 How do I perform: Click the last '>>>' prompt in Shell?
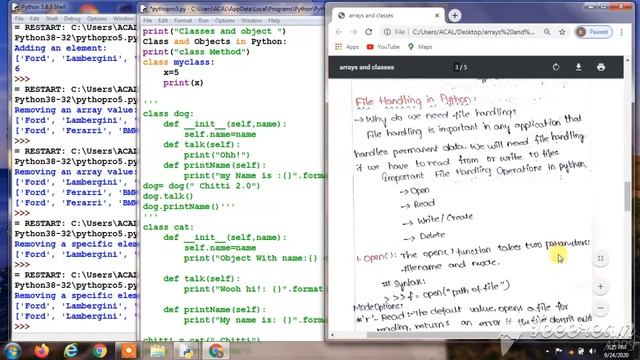click(x=22, y=327)
